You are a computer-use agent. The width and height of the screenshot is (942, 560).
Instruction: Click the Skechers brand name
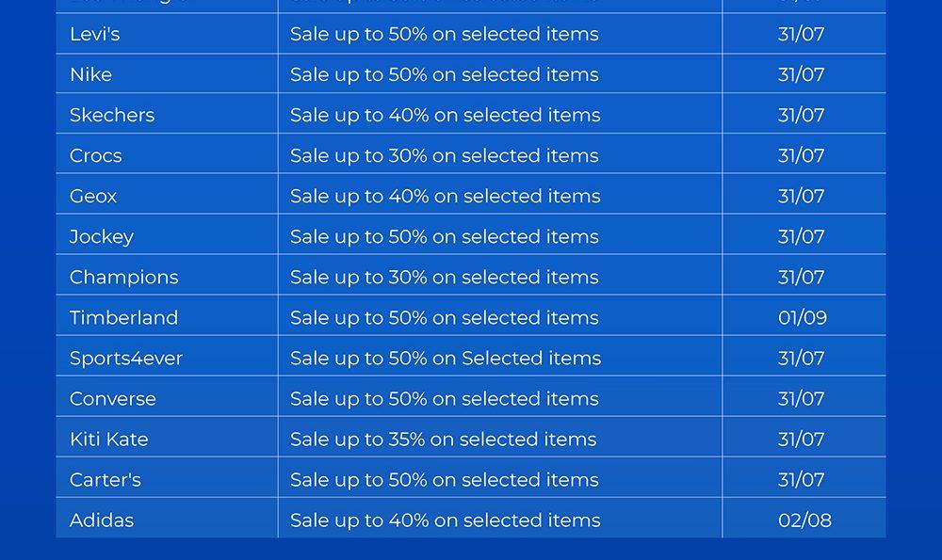(112, 115)
